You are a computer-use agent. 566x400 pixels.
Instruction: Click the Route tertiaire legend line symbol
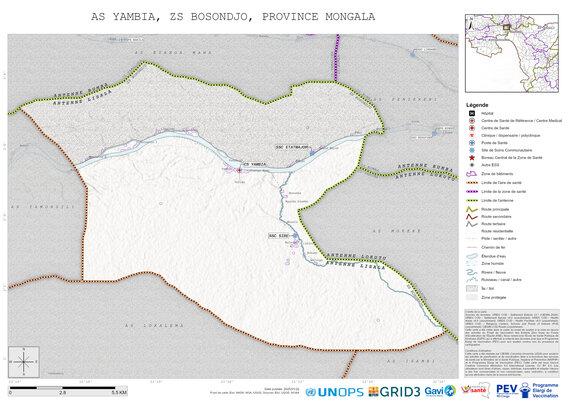pyautogui.click(x=471, y=224)
